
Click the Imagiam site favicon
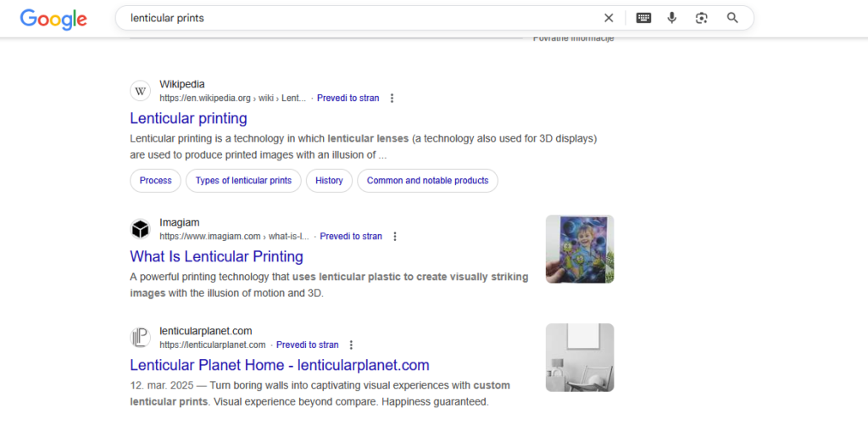tap(140, 229)
